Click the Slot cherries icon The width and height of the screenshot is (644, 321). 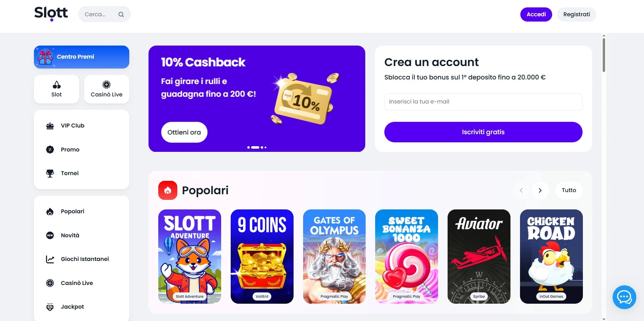57,85
